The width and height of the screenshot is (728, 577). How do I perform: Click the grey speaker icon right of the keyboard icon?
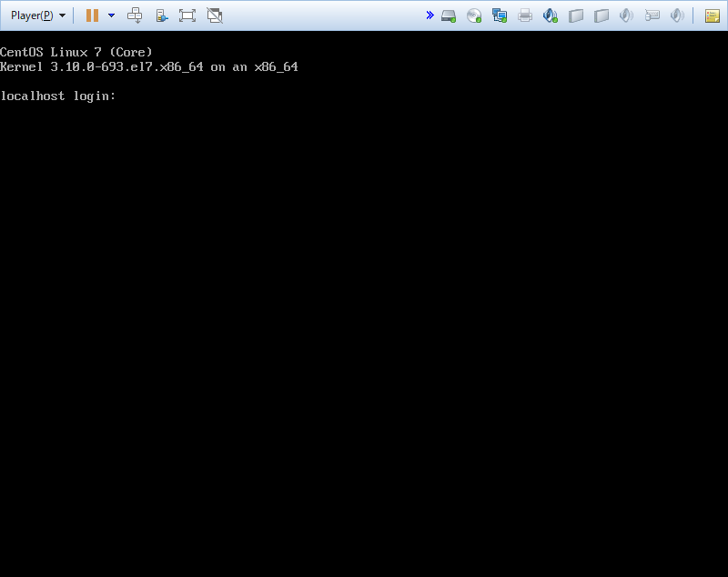click(677, 15)
